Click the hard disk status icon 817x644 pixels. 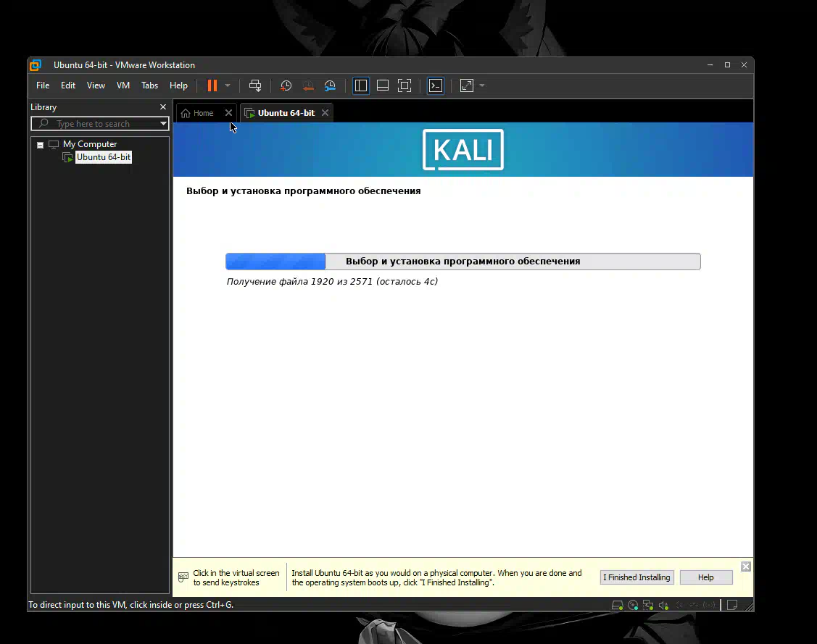(618, 605)
